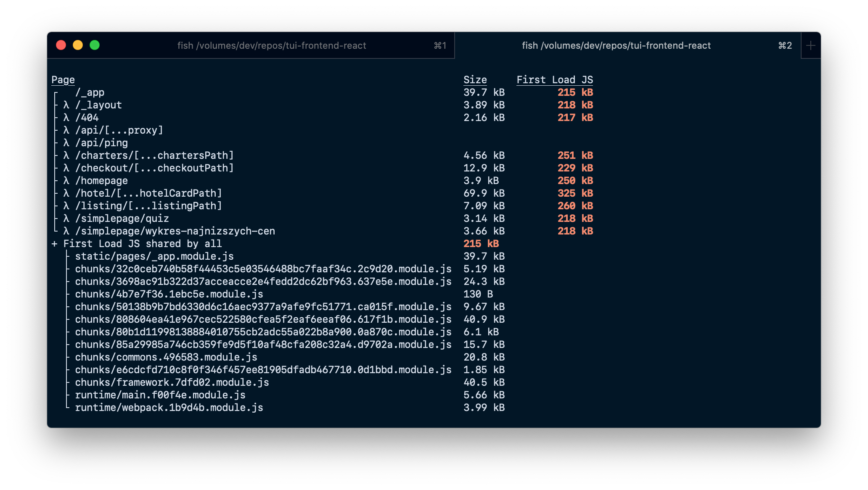Viewport: 868px width, 490px height.
Task: Click the yellow minimize traffic light button
Action: coord(78,44)
